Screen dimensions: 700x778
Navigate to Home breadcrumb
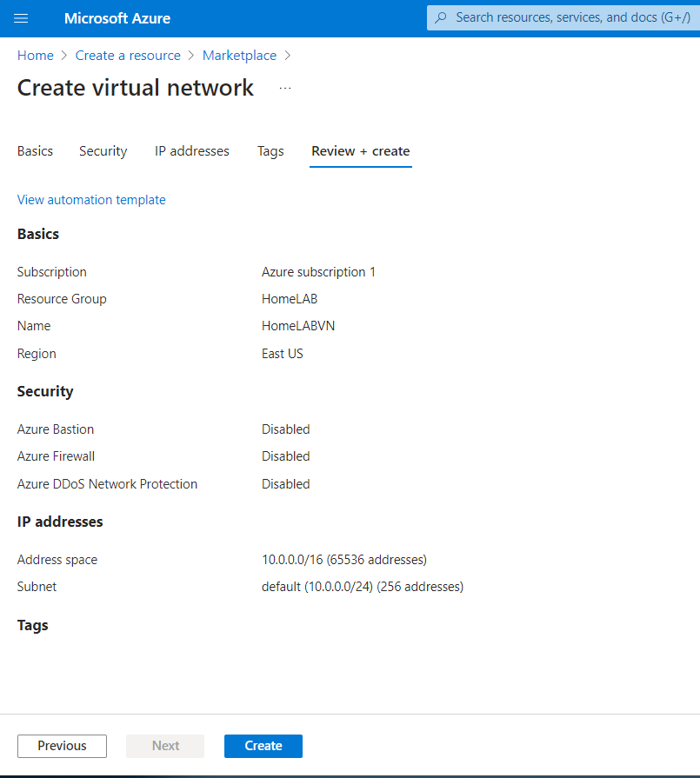[x=36, y=56]
